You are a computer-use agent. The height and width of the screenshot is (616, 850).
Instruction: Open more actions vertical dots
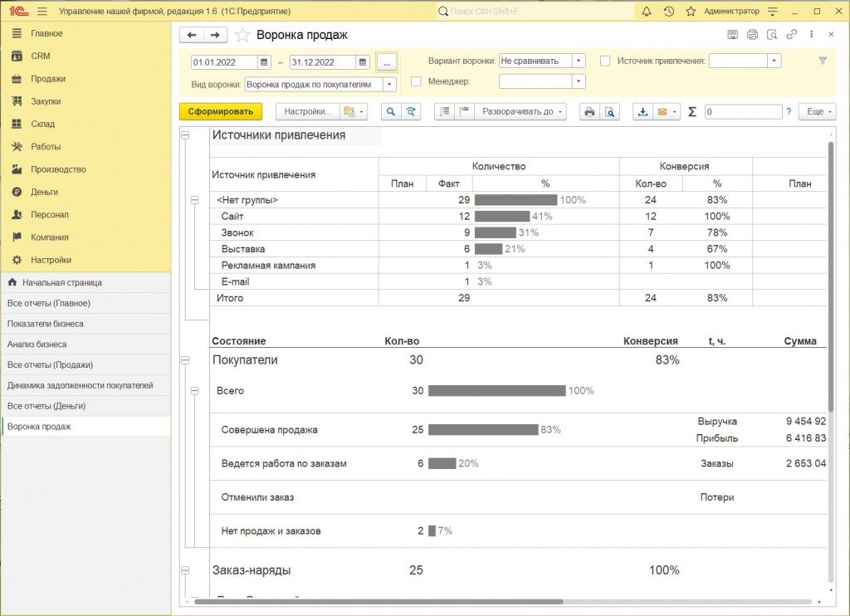[811, 34]
